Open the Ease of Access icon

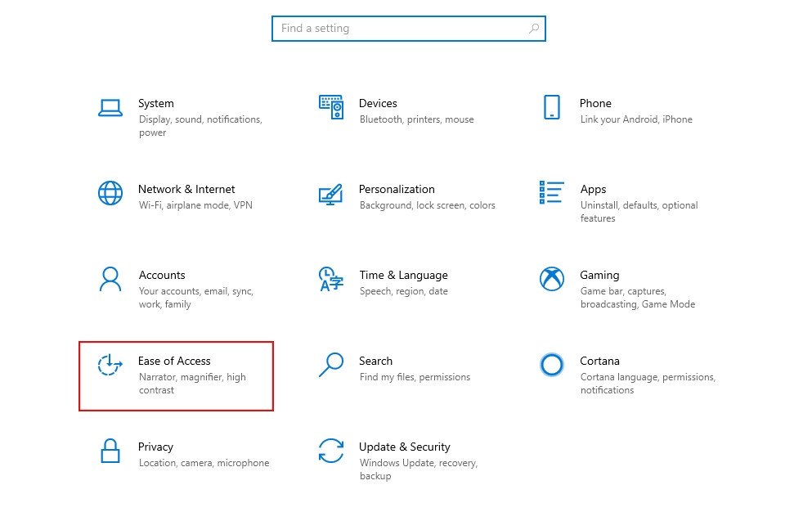point(110,366)
